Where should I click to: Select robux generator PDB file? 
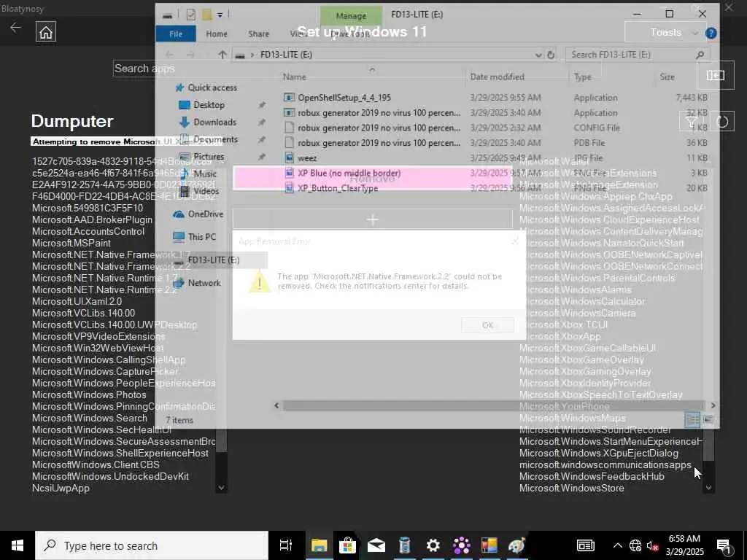tap(372, 143)
